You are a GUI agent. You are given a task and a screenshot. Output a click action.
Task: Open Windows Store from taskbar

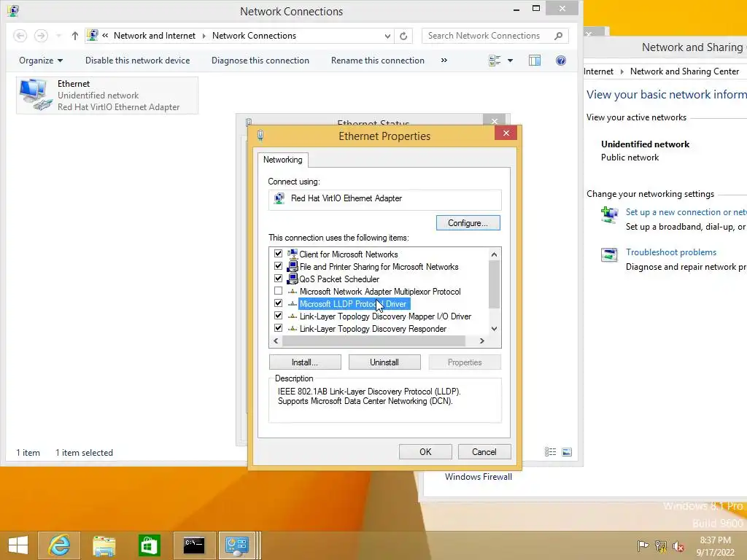[149, 545]
